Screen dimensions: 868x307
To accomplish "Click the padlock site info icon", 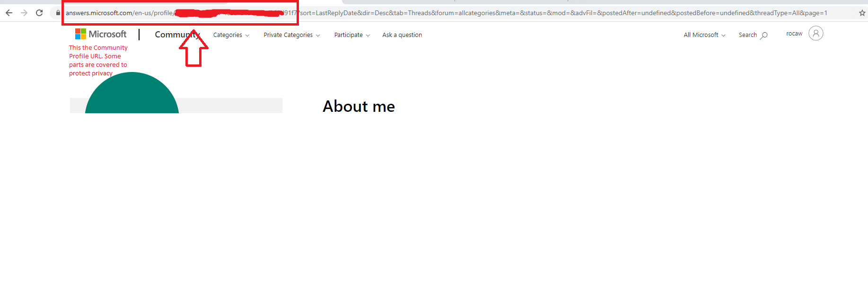I will coord(58,13).
